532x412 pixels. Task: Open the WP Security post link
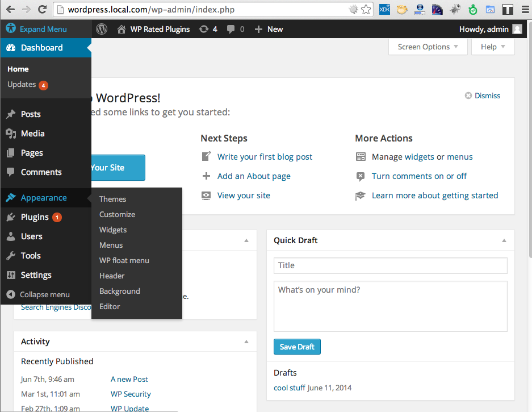(131, 394)
